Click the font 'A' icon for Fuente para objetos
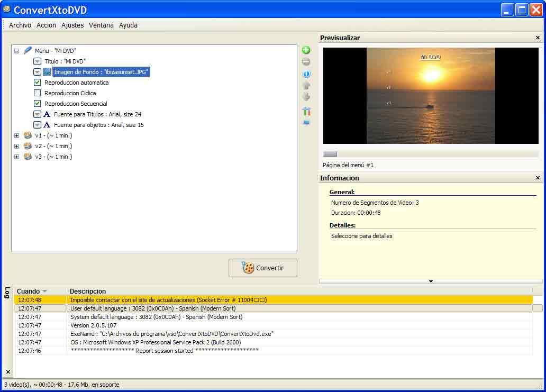546x392 pixels. click(47, 125)
